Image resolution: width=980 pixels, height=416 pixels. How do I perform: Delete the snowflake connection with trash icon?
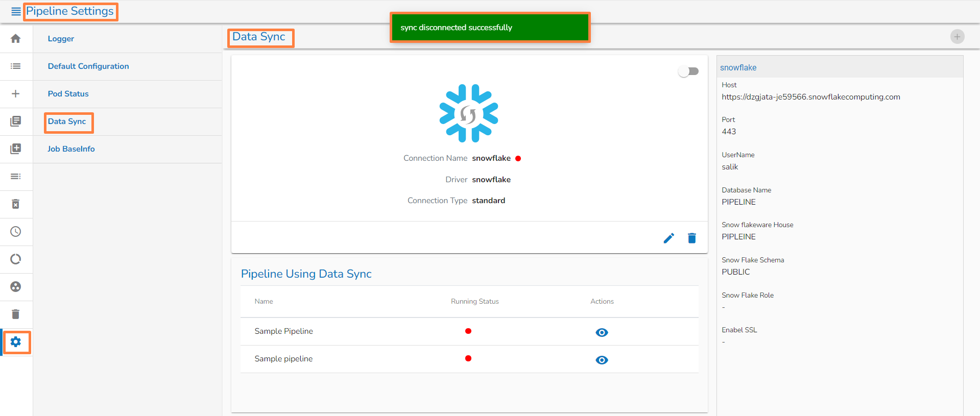(692, 238)
